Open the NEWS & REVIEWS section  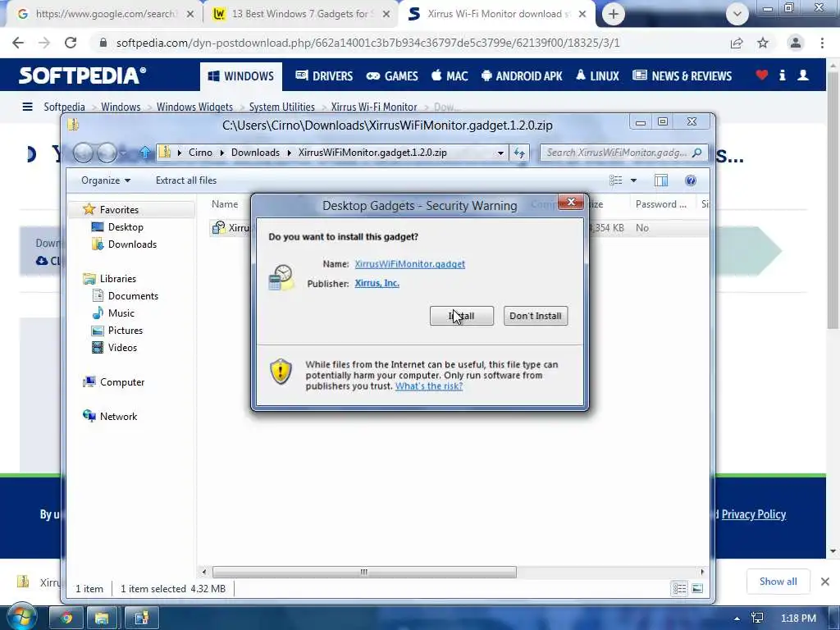[x=682, y=76]
